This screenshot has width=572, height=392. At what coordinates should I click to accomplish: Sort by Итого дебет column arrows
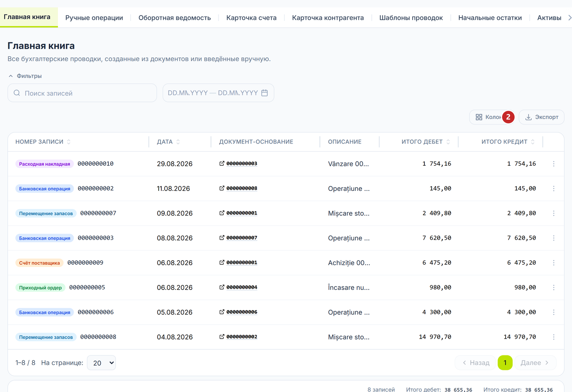coord(448,142)
